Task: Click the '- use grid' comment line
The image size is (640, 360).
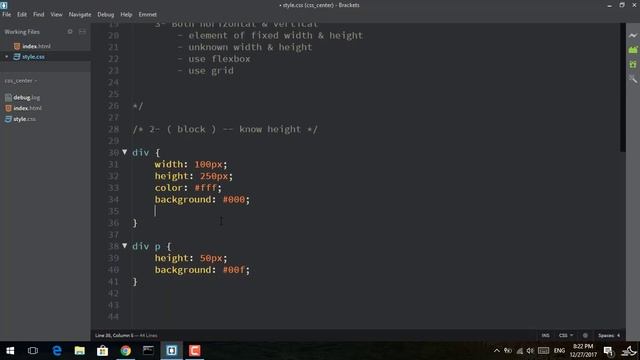Action: coord(206,71)
